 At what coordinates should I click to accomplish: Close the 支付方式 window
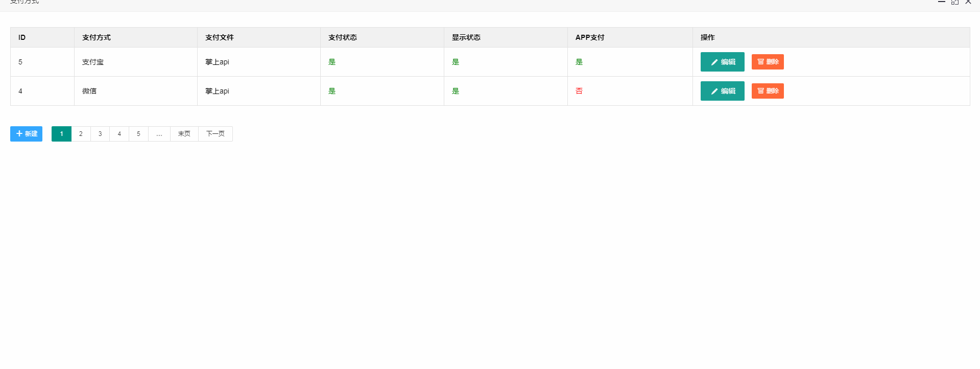tap(968, 2)
